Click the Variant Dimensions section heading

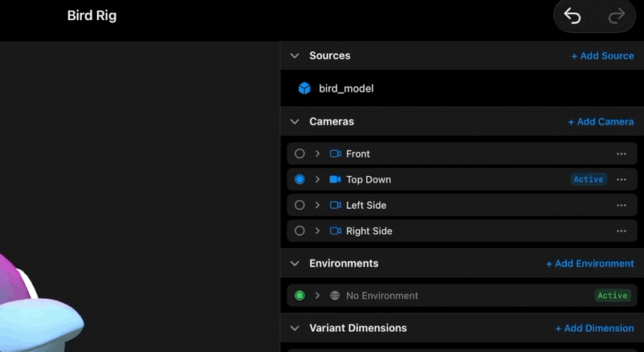click(x=358, y=328)
